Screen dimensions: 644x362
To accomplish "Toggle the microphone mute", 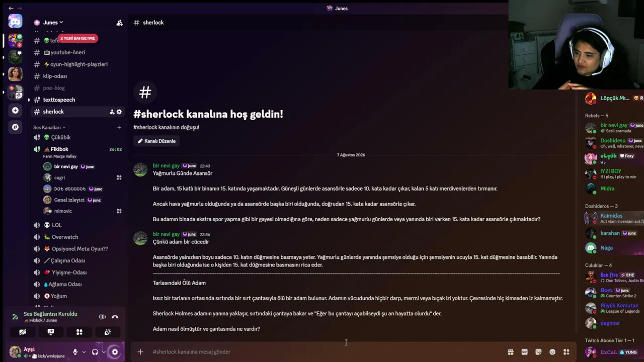I will pos(75,352).
